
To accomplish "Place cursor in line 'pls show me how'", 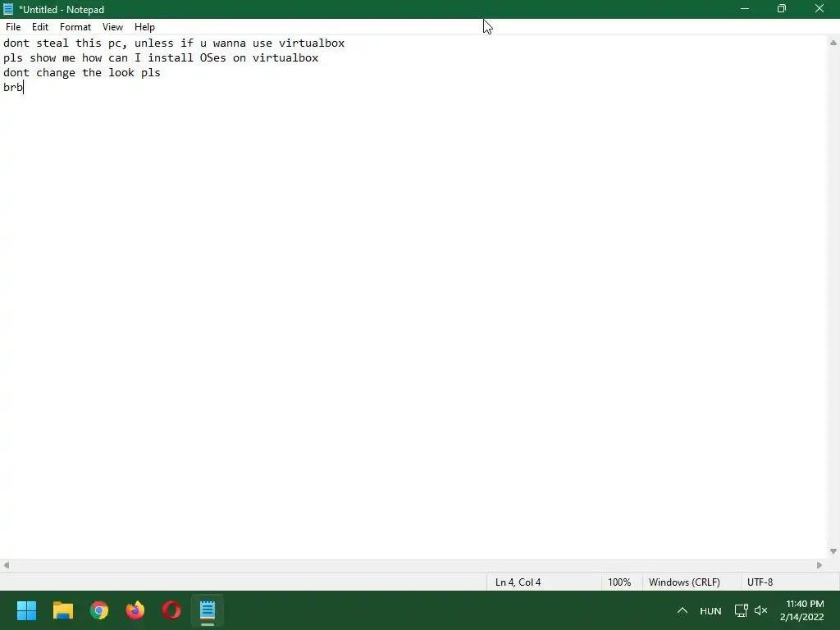I will point(161,58).
